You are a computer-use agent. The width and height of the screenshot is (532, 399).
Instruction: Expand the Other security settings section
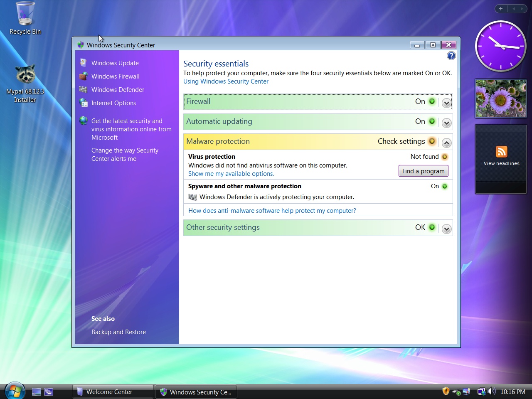point(446,229)
